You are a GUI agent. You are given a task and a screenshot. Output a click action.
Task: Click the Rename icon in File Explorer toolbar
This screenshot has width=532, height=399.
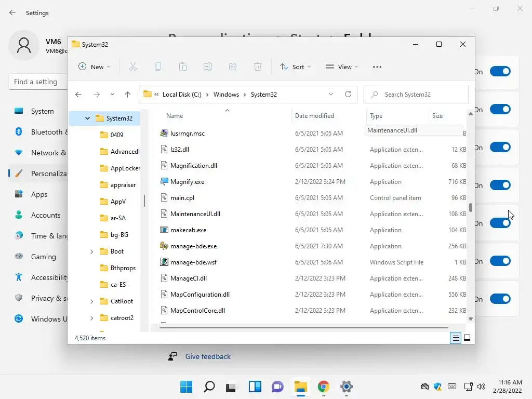[208, 66]
